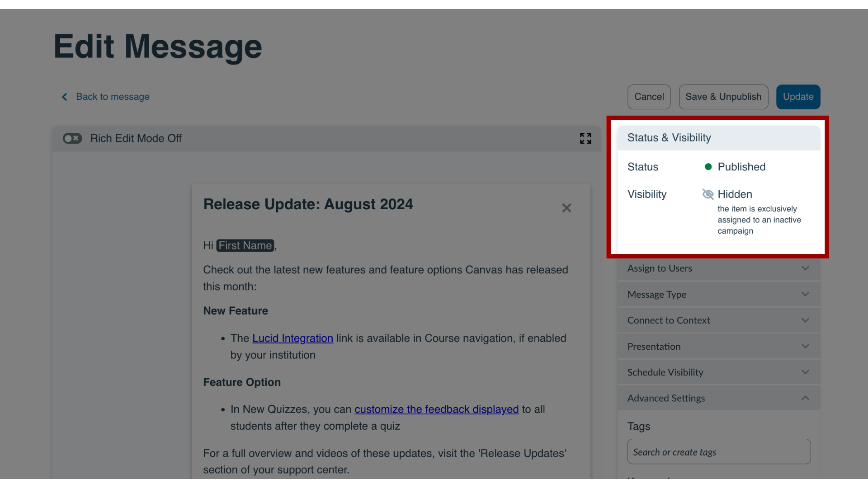Click the Update button to save changes
Image resolution: width=868 pixels, height=488 pixels.
tap(798, 97)
